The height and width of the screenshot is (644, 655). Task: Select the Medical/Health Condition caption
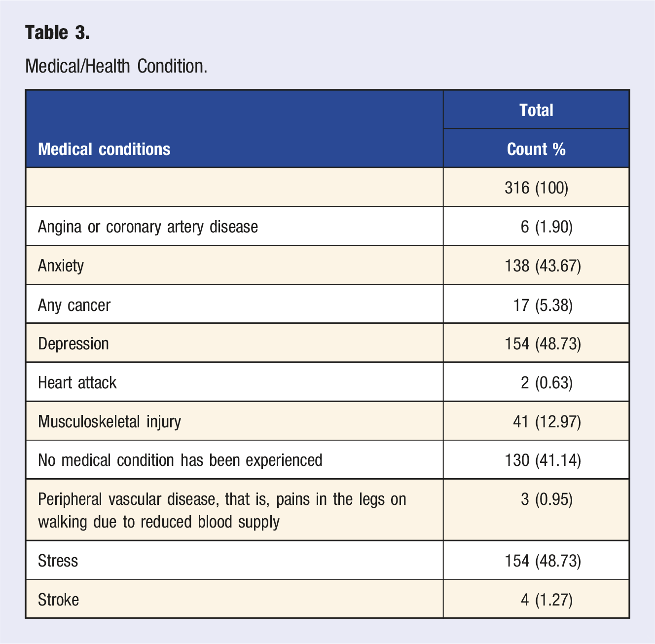(116, 66)
